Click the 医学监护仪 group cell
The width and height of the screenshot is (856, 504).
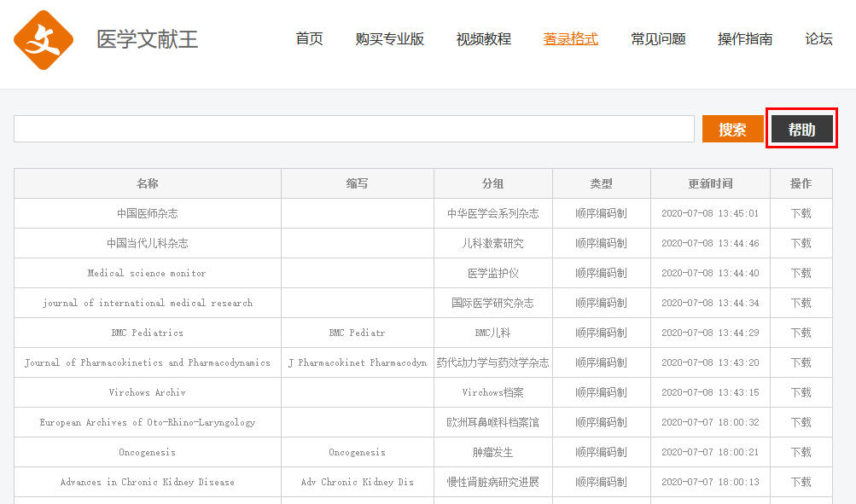click(493, 273)
